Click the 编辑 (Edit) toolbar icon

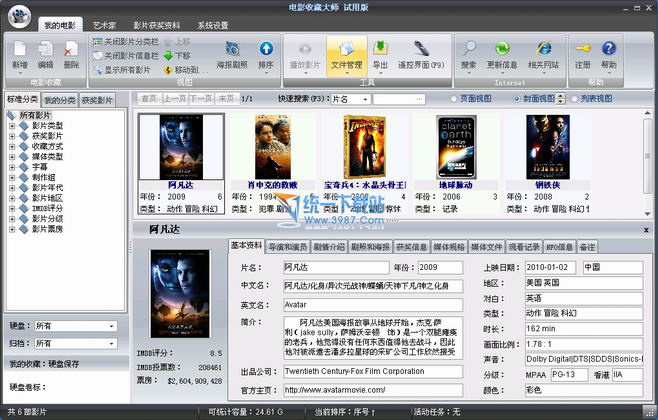(x=45, y=50)
